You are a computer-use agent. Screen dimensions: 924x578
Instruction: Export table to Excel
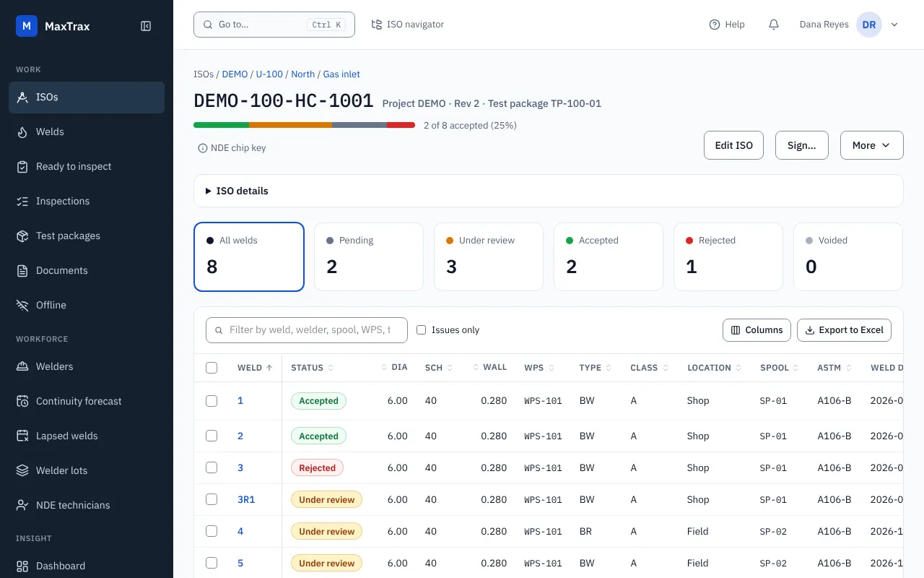[844, 330]
